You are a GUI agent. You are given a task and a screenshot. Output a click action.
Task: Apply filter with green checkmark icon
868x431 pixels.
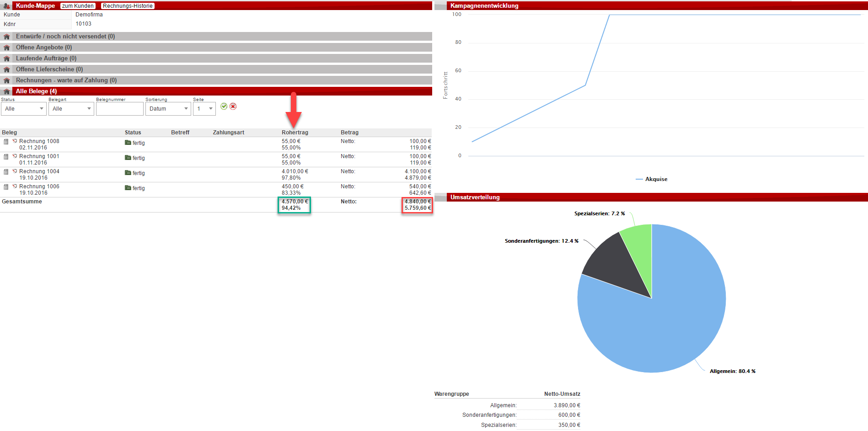(x=224, y=106)
